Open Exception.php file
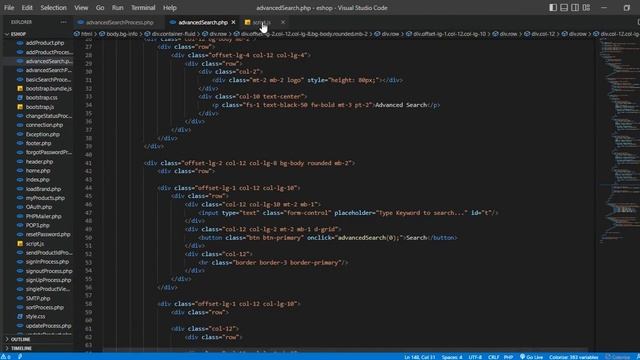This screenshot has height=360, width=640. 42,134
